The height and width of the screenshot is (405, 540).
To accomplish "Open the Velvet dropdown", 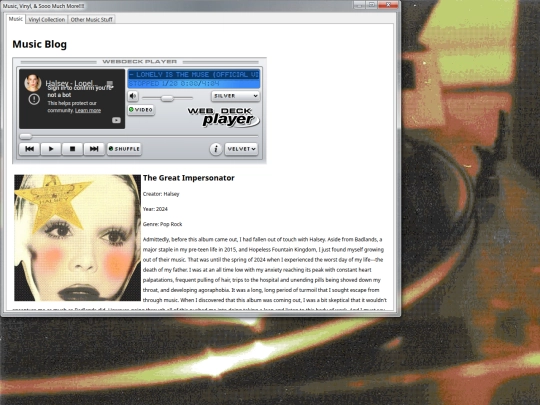I will click(x=241, y=149).
